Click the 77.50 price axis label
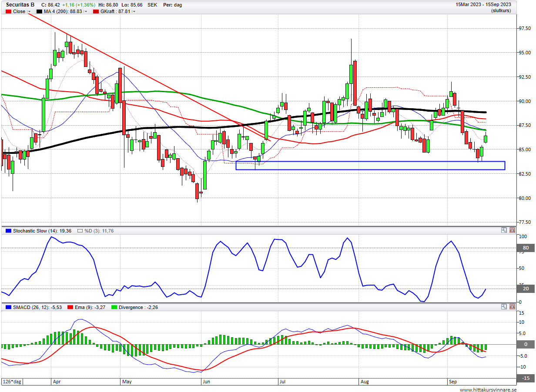The image size is (536, 392). coord(526,222)
